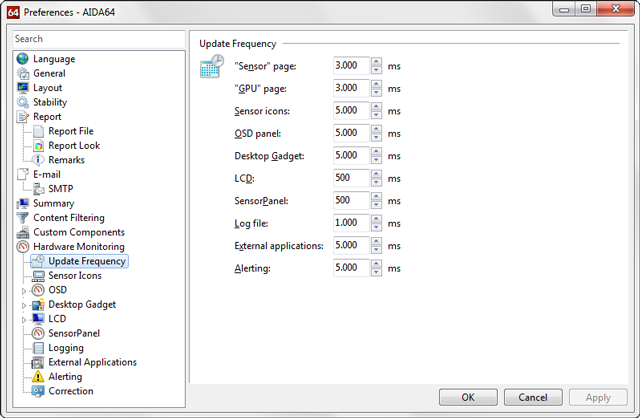Click the Content Filtering funnel icon
The height and width of the screenshot is (418, 640).
pos(23,218)
